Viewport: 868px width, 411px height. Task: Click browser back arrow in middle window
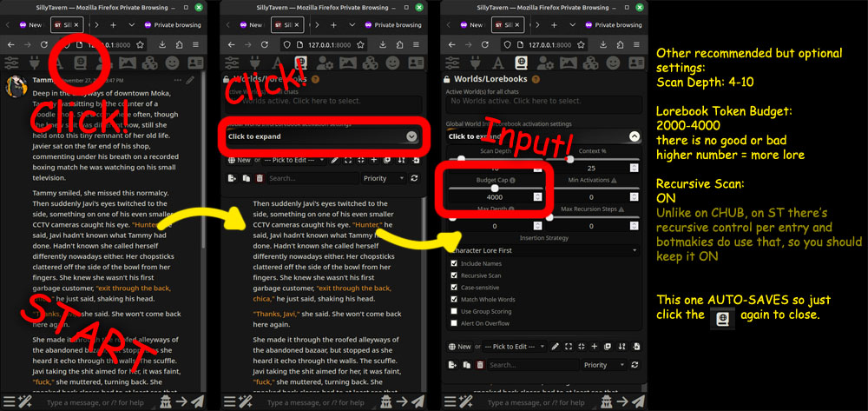click(232, 45)
